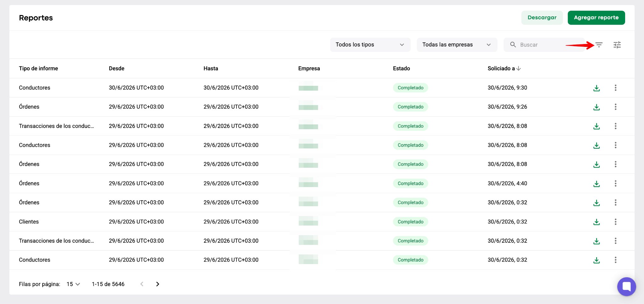Toggle sort arrow on Soliciado a column
The width and height of the screenshot is (644, 304).
[x=519, y=69]
